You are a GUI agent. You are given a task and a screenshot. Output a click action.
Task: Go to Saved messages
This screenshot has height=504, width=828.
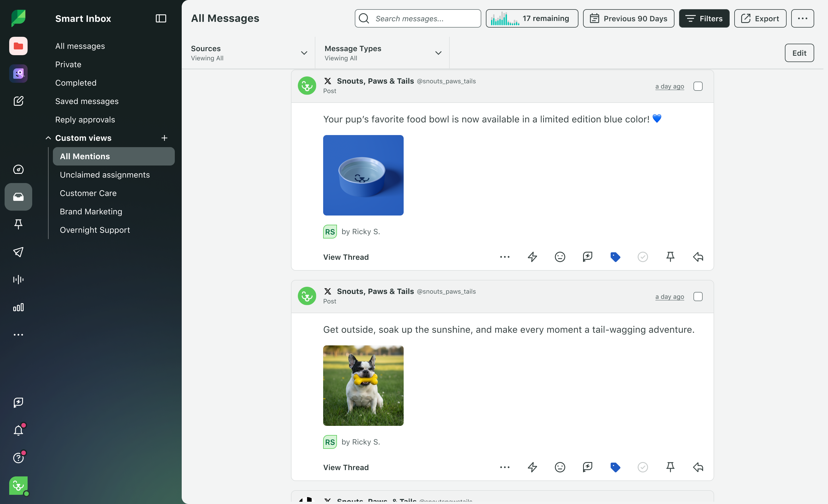tap(87, 101)
